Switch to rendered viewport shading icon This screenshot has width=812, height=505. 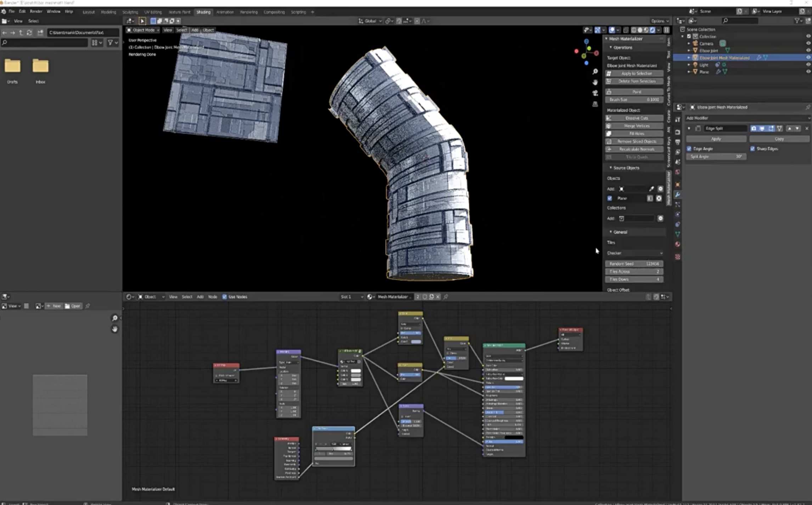(652, 30)
